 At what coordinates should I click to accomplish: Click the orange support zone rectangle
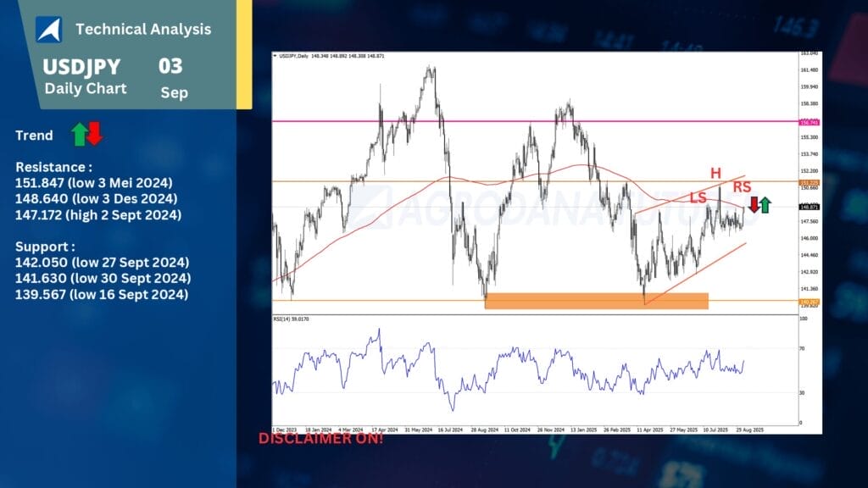(x=596, y=301)
